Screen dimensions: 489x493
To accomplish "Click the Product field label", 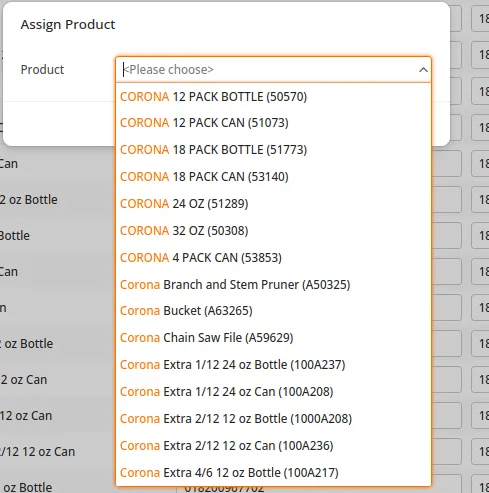I will [42, 70].
